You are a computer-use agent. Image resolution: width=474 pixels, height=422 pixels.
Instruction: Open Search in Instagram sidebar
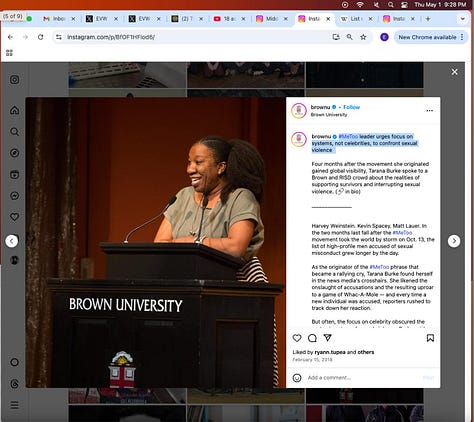14,132
